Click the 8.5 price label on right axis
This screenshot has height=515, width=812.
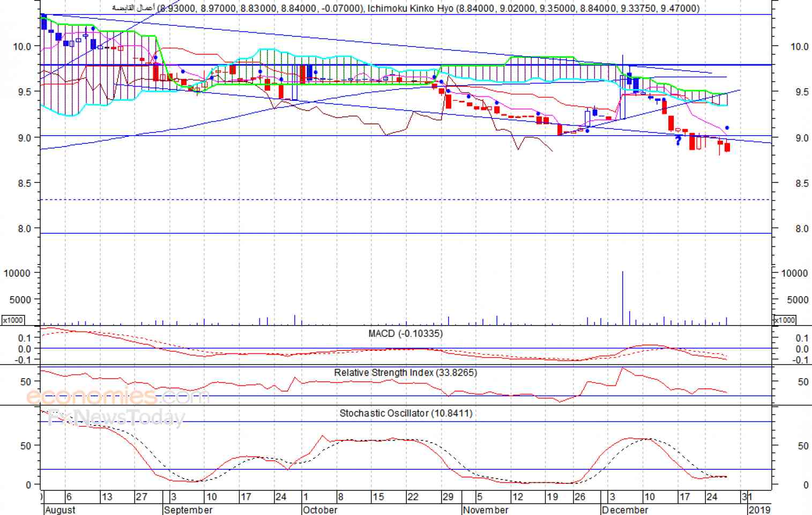[x=802, y=183]
